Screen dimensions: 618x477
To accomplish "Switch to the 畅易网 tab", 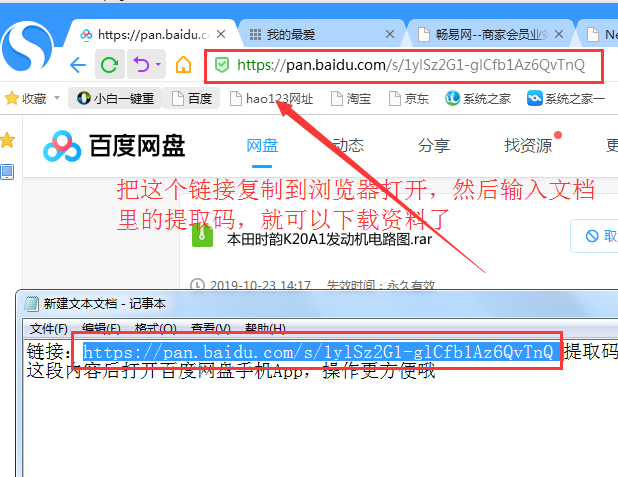I will 491,35.
